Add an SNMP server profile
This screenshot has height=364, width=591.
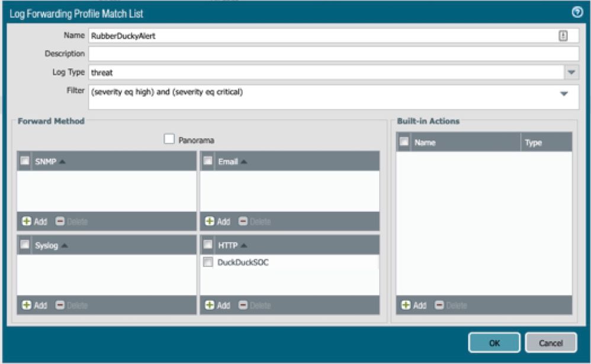tap(35, 221)
